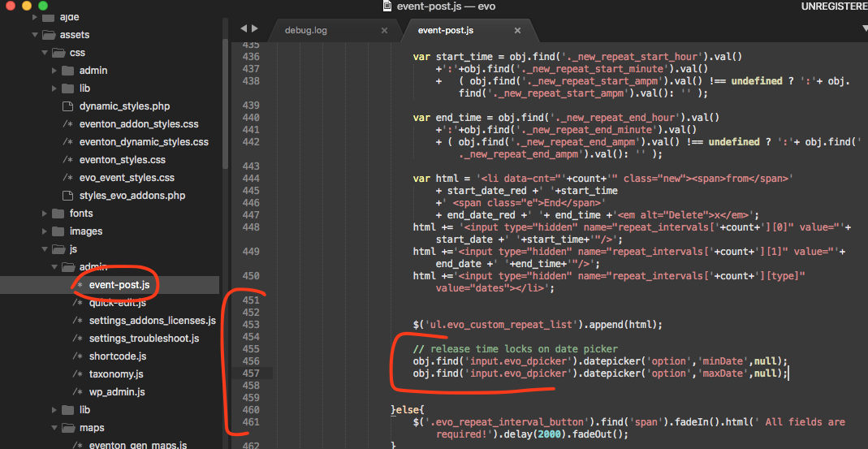Viewport: 868px width, 449px height.
Task: Click the assets folder icon
Action: [50, 35]
